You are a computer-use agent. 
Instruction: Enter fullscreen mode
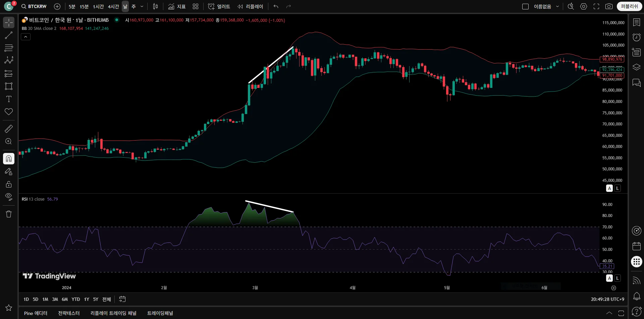click(596, 6)
